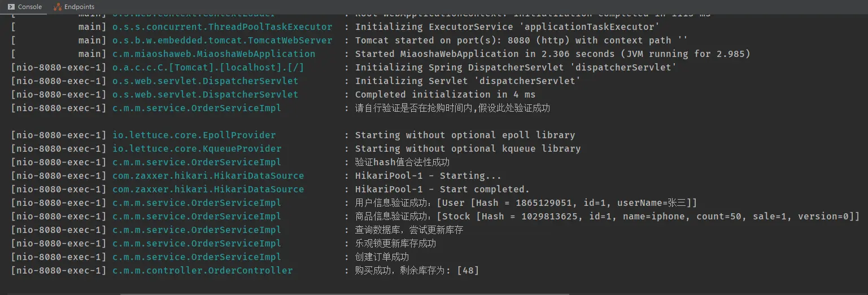Click the OrderController logger name
Viewport: 868px width, 295px height.
tap(202, 271)
